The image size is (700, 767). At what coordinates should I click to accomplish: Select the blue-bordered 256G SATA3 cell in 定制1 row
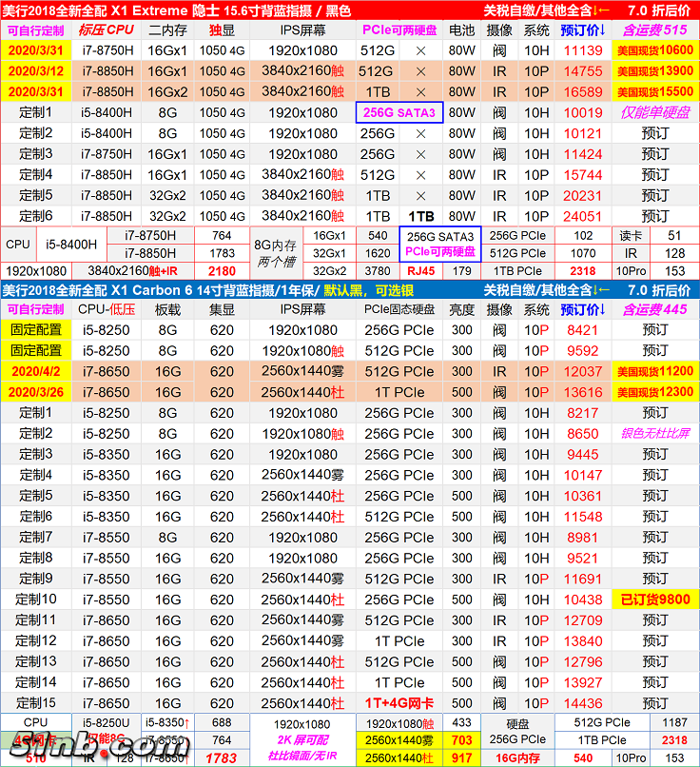pos(399,112)
